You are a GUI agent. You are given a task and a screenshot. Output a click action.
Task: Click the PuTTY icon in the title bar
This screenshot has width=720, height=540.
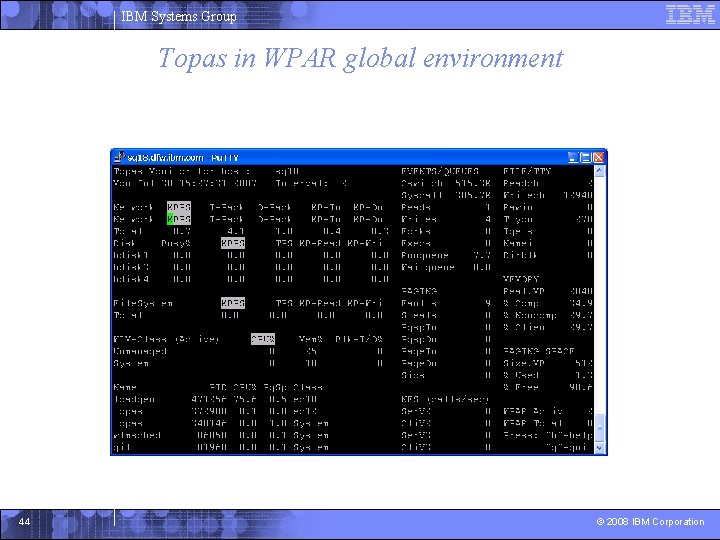[x=119, y=158]
